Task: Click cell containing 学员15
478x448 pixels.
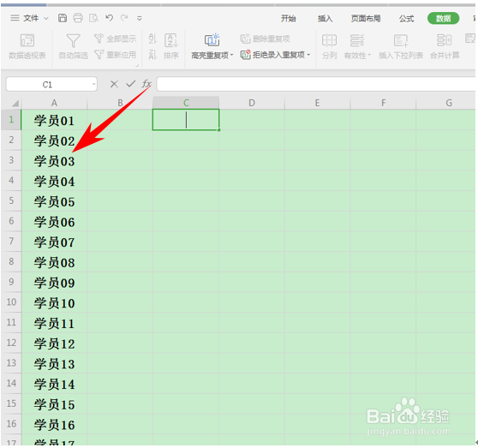Action: (x=54, y=403)
